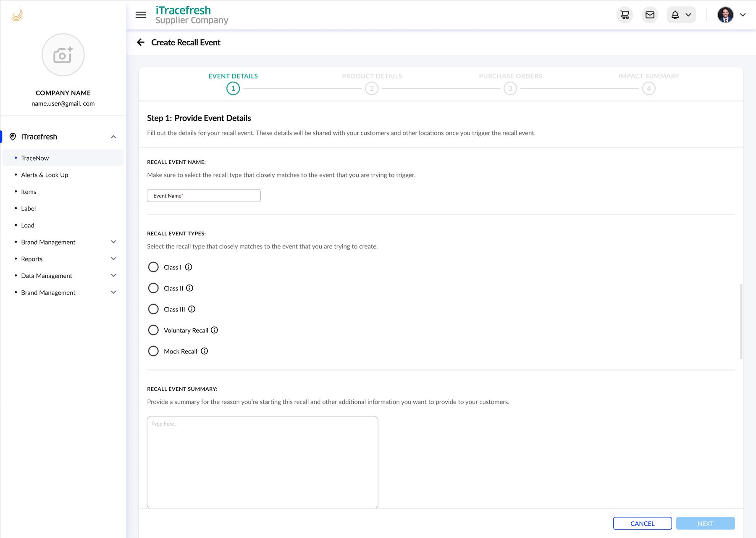Open the notifications dropdown chevron
Screen dimensions: 756x538
[688, 15]
